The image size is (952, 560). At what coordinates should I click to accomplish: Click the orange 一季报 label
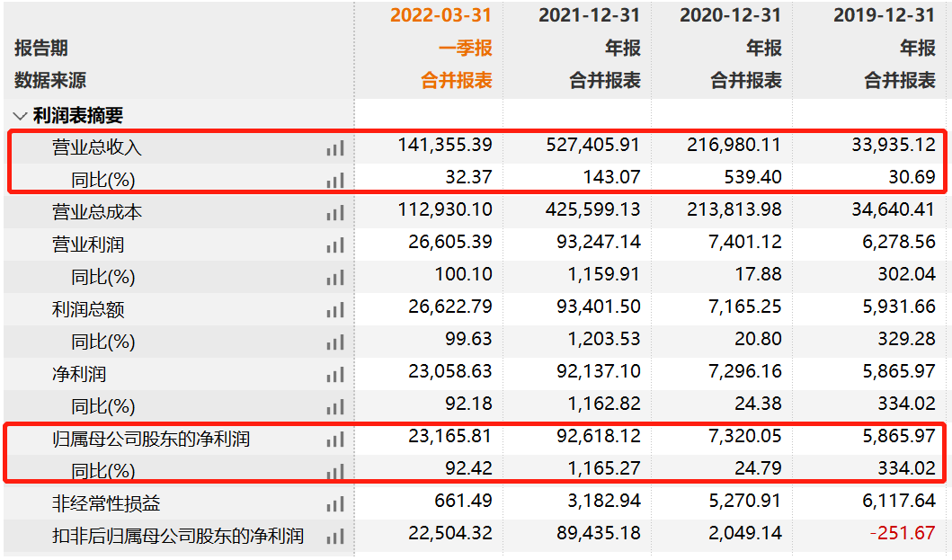pyautogui.click(x=465, y=49)
